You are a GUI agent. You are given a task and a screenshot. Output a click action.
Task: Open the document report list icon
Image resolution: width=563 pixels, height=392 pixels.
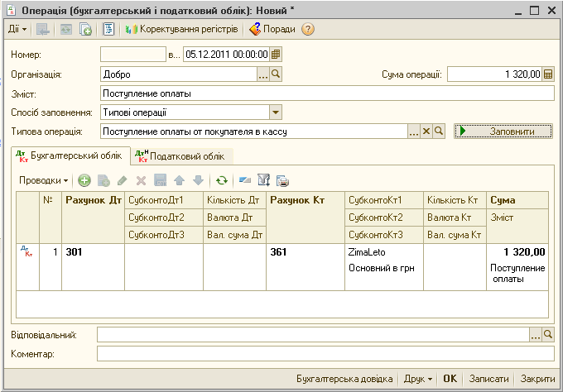(108, 29)
